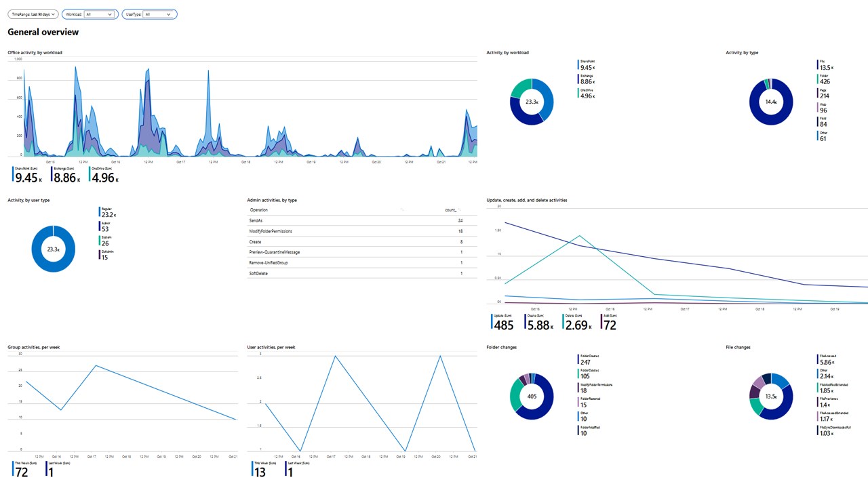The width and height of the screenshot is (868, 488).
Task: Click the Activity by type donut chart
Action: click(771, 102)
